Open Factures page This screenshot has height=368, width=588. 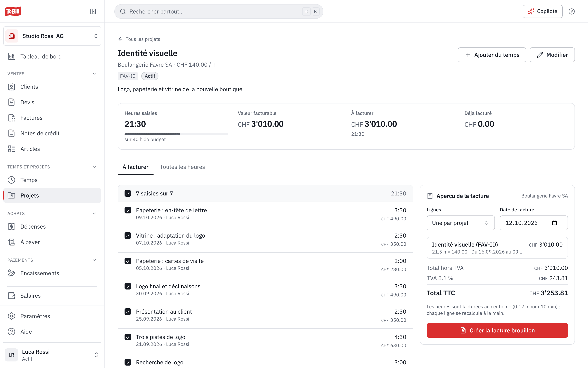click(x=52, y=118)
